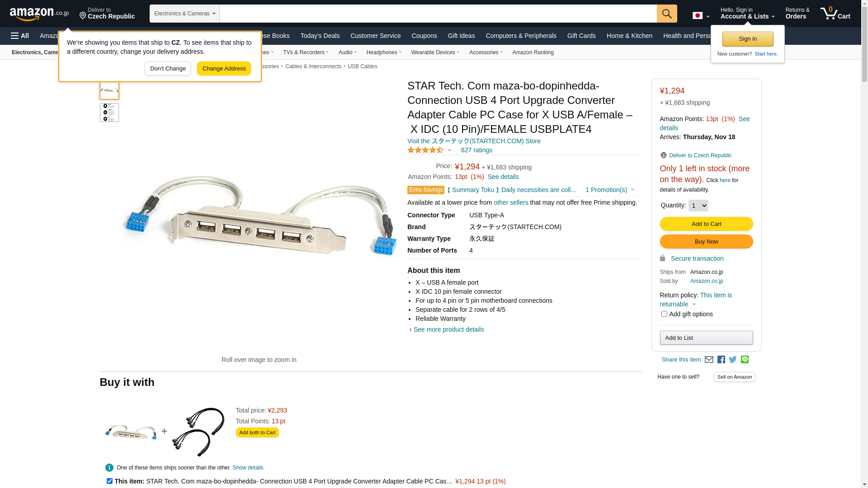Share this item via email icon
This screenshot has height=488, width=868.
coord(709,360)
